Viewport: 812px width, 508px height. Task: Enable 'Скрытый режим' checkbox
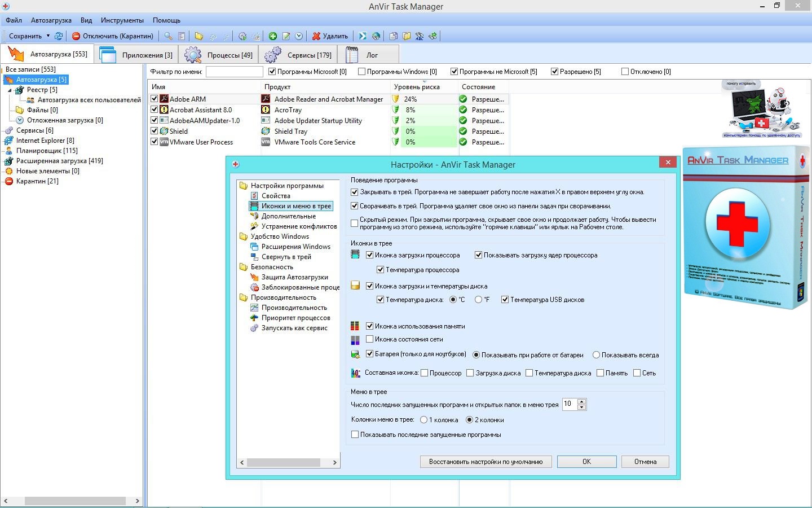point(355,224)
